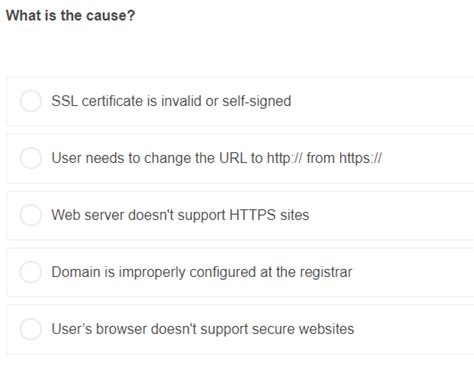This screenshot has height=366, width=474.
Task: Click empty space in the Domain registrar option card
Action: coord(413,272)
